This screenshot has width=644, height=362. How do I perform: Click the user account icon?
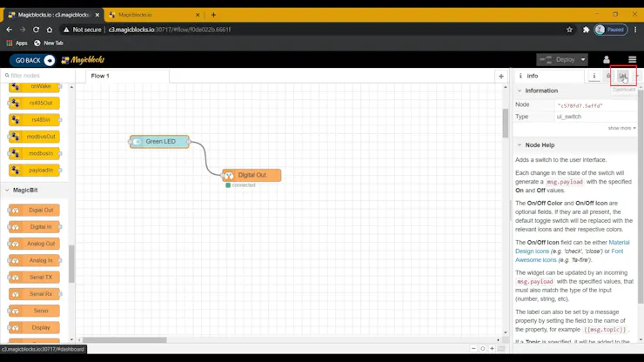[607, 59]
